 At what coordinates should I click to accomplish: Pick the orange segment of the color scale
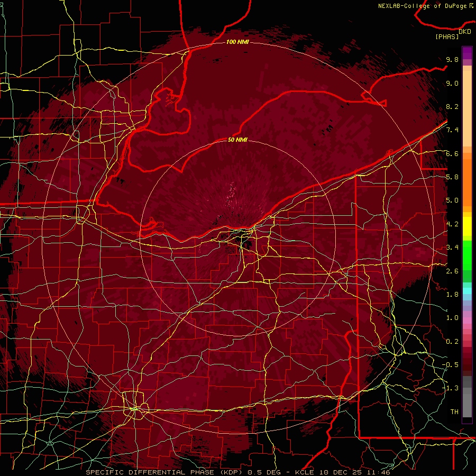467,182
